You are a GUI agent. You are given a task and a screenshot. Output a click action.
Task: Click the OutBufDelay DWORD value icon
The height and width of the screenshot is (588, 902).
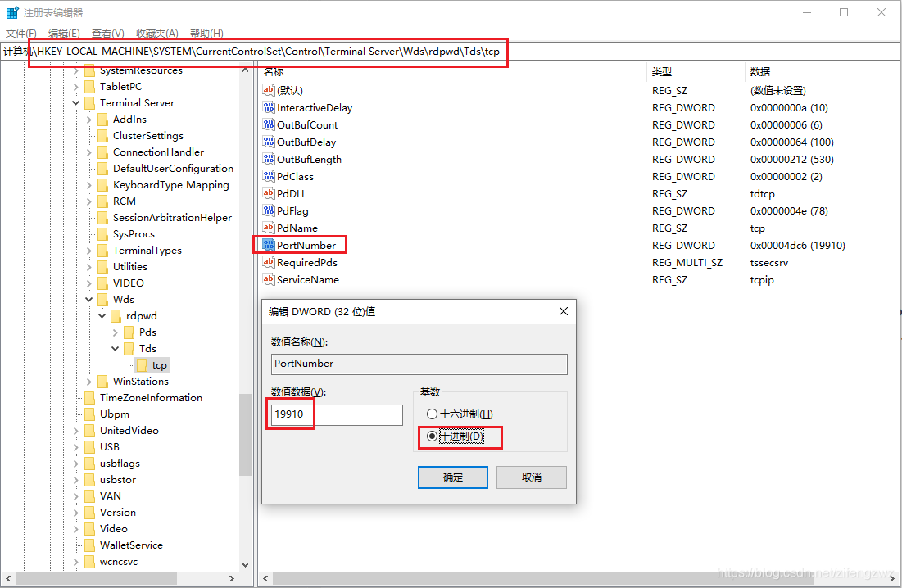coord(269,142)
